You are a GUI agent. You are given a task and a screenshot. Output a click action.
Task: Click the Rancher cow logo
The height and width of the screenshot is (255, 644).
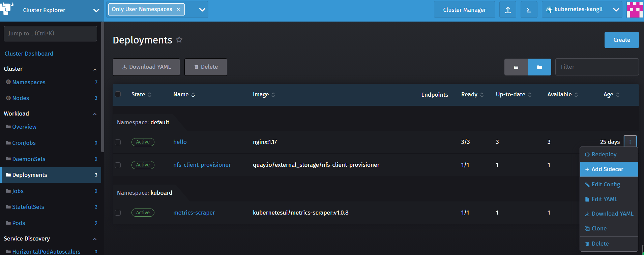coord(6,9)
